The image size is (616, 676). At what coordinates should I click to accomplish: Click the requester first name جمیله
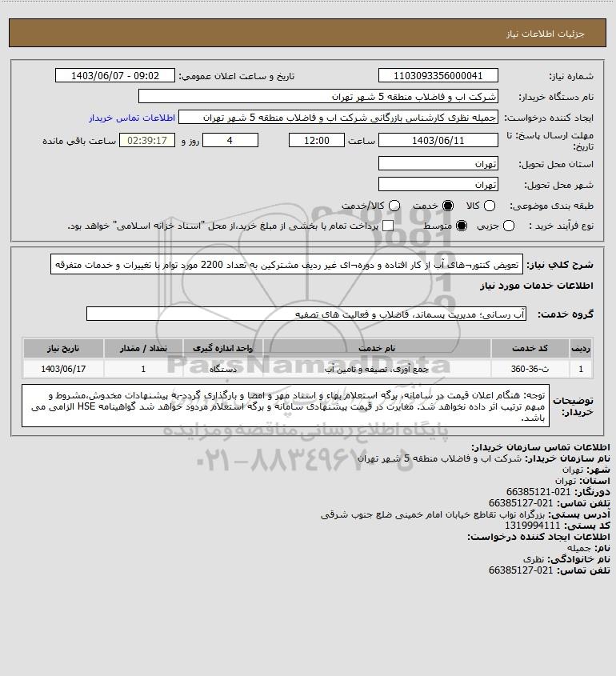579,548
